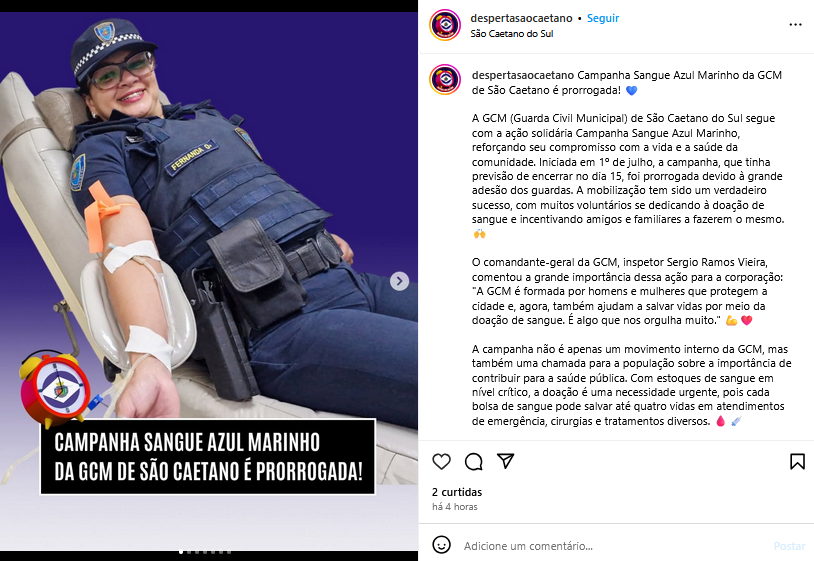Open the despertasaocaetano header profile picture
814x561 pixels.
click(x=445, y=25)
